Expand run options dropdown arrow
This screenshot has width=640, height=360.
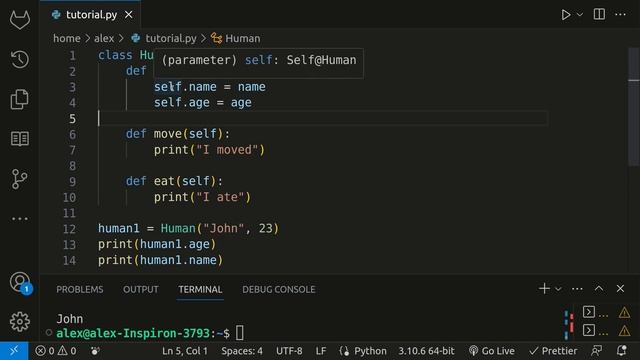[580, 15]
